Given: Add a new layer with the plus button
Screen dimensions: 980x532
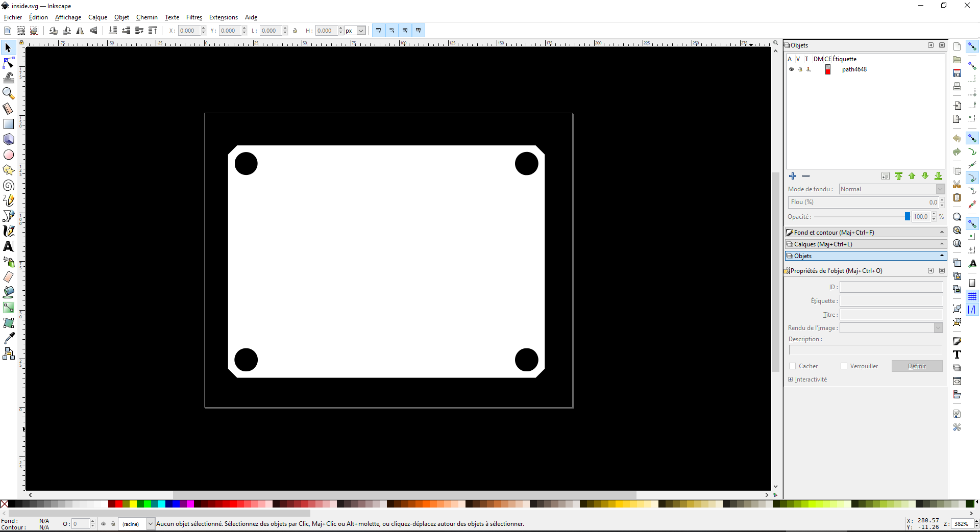Looking at the screenshot, I should click(x=793, y=176).
